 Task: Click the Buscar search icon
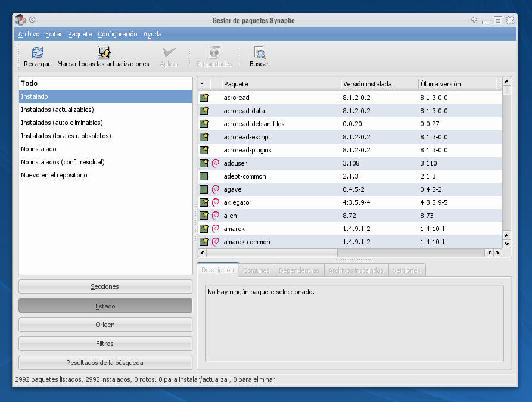tap(260, 52)
